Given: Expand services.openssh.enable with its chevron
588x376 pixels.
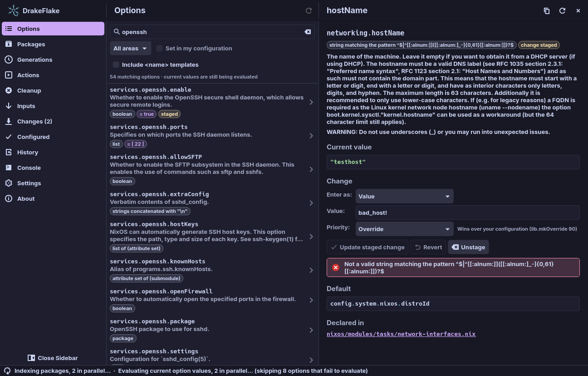Looking at the screenshot, I should pos(311,102).
